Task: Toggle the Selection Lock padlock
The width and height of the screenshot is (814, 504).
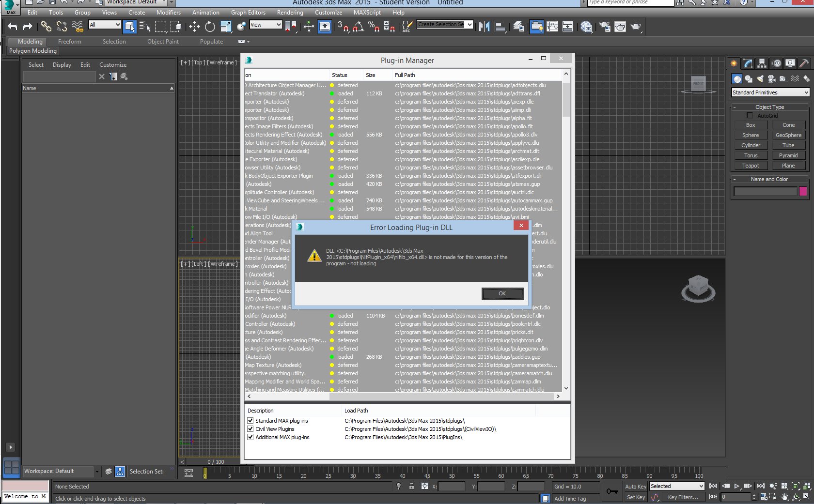Action: [x=411, y=486]
